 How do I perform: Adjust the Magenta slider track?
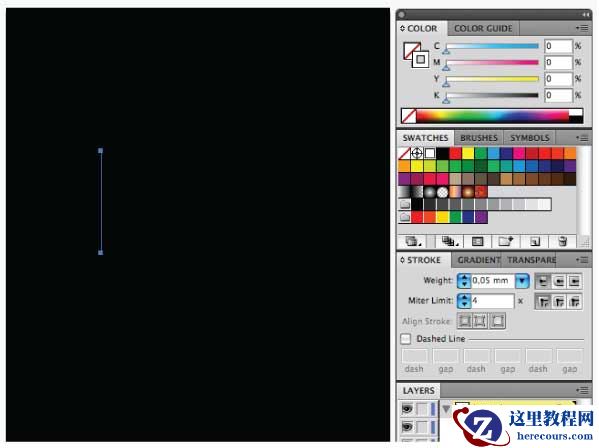pos(492,63)
